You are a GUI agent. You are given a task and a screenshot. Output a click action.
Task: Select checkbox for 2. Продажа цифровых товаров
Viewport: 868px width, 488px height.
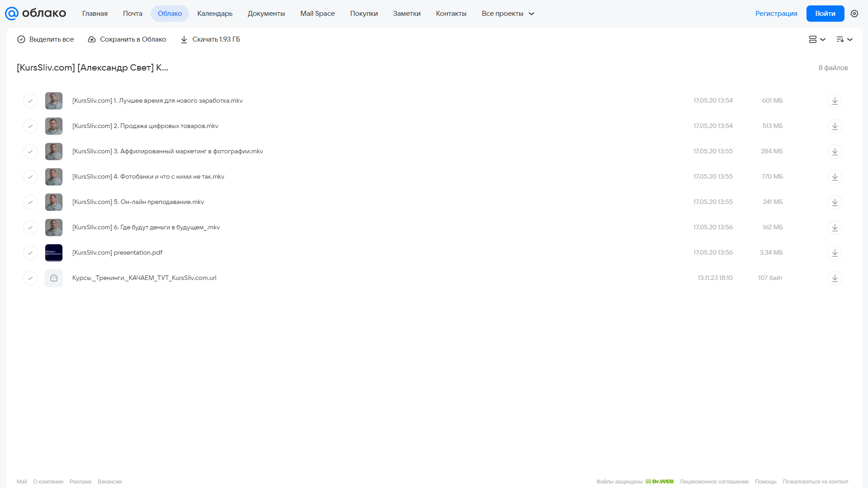click(30, 126)
